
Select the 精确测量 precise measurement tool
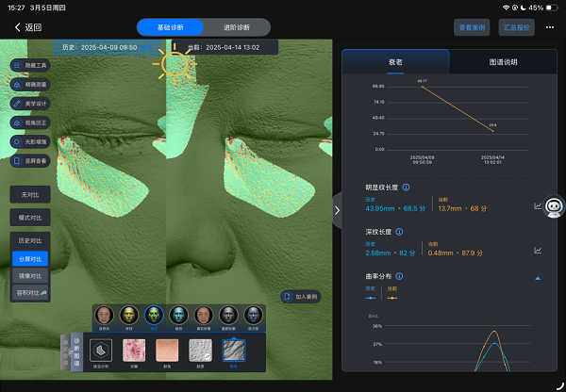[31, 84]
